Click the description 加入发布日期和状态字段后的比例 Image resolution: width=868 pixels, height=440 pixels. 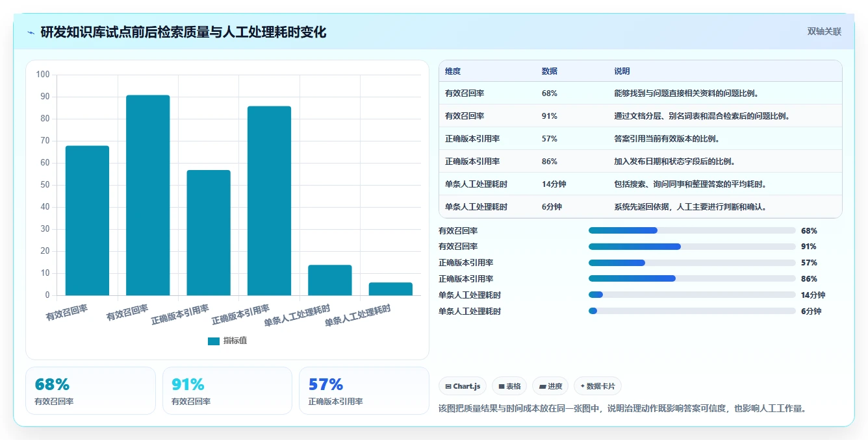click(x=674, y=162)
